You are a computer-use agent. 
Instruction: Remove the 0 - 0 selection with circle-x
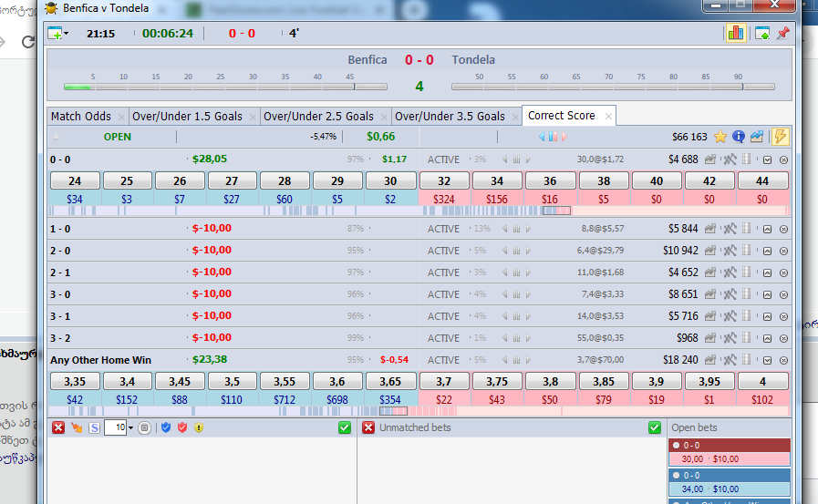coord(783,160)
